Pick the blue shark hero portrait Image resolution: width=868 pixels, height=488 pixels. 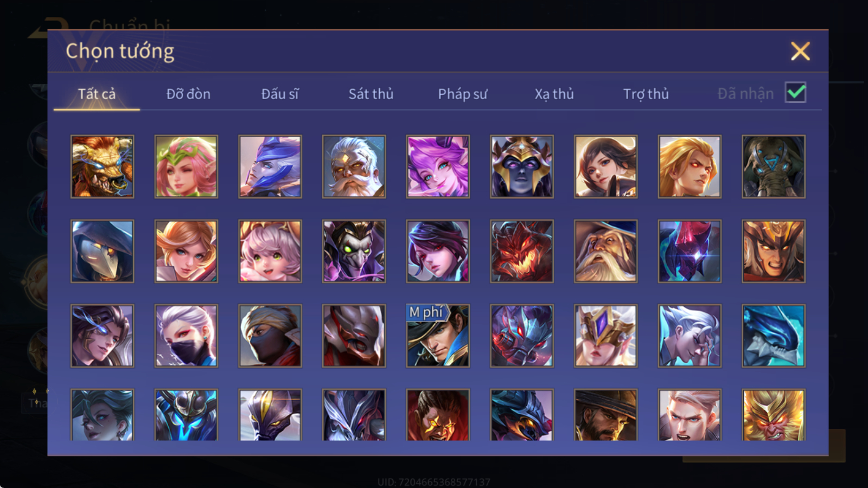(x=774, y=336)
